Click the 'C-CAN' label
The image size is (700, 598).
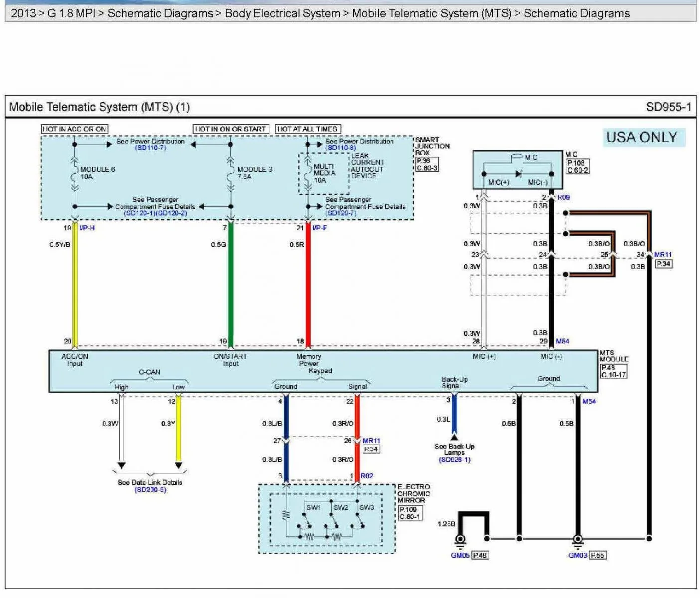click(149, 372)
